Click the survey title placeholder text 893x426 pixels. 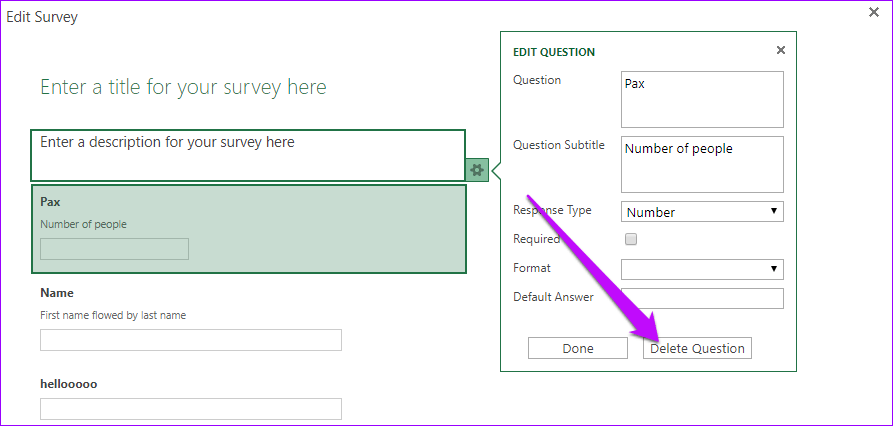pyautogui.click(x=183, y=87)
